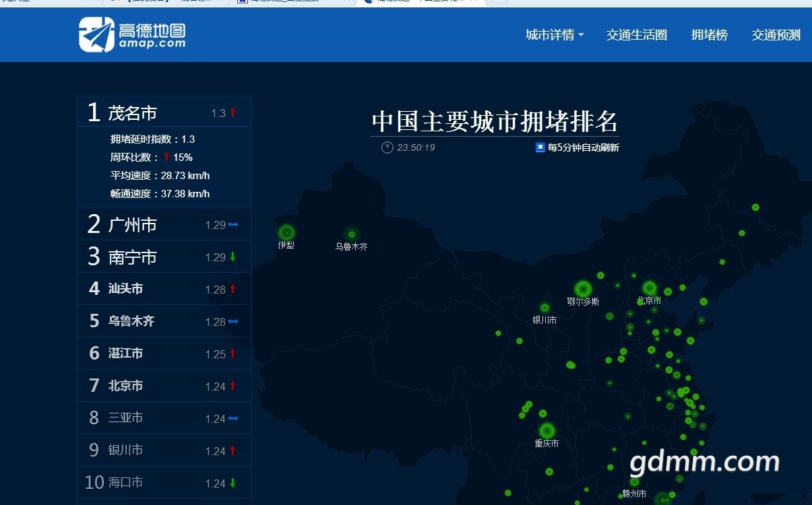
Task: Expand the rank 4 汕头市 entry
Action: click(164, 289)
